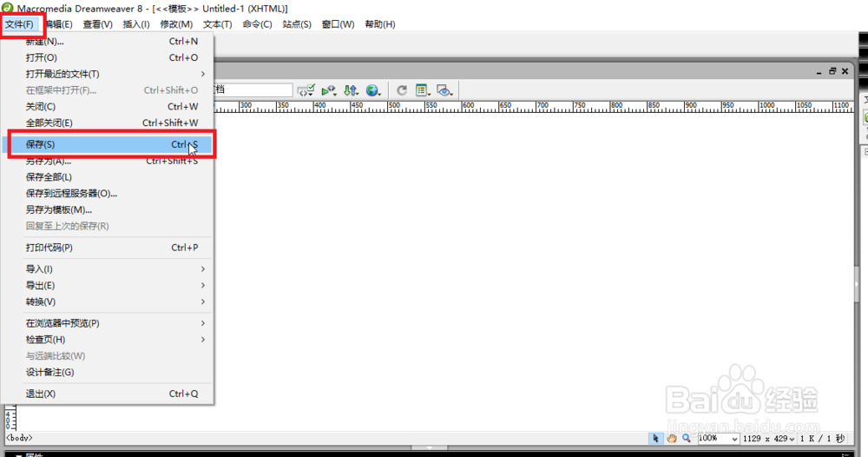
Task: Select the <body> tag in tag selector
Action: [19, 438]
